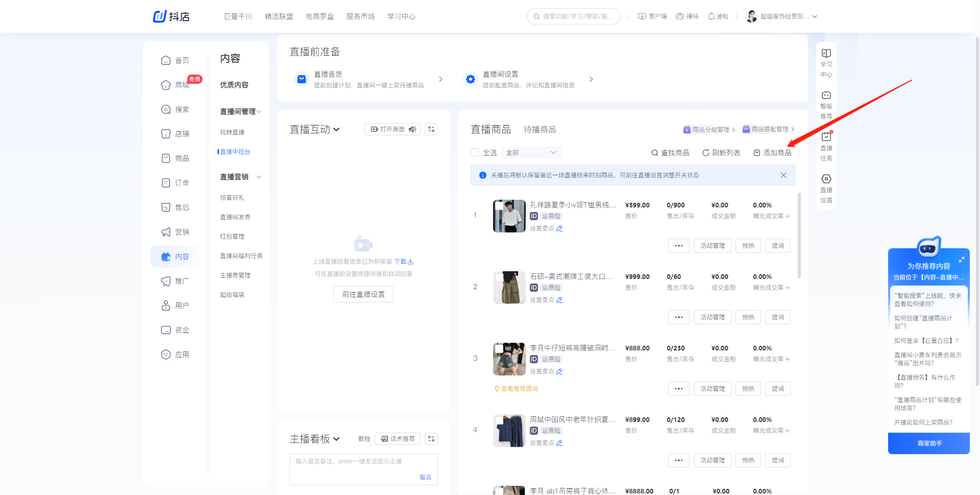Select checkbox on 周斌中国风 product thumbnail

(499, 420)
